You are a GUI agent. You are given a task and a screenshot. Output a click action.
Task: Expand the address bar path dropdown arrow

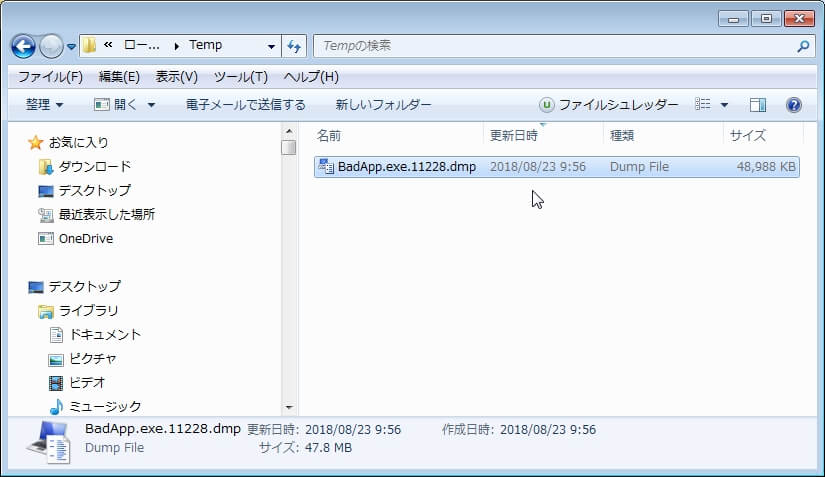(271, 46)
